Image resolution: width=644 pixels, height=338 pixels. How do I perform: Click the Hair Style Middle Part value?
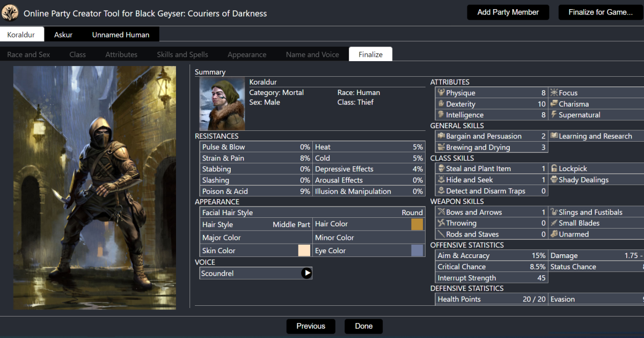291,224
